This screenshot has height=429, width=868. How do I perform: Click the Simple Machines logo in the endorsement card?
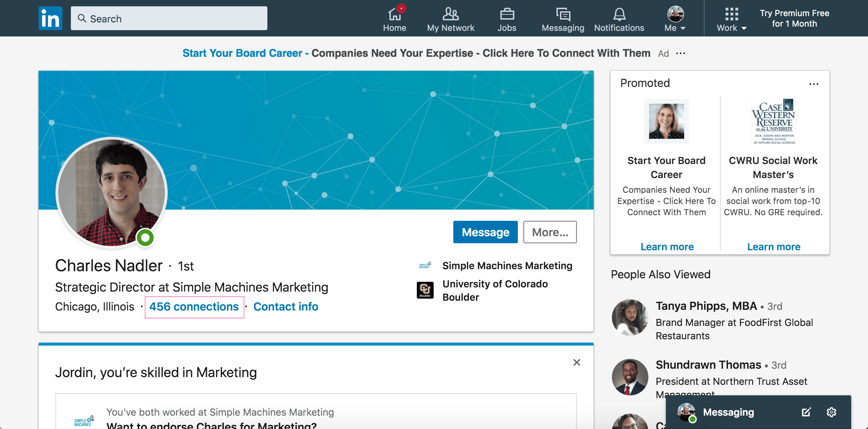pos(84,421)
